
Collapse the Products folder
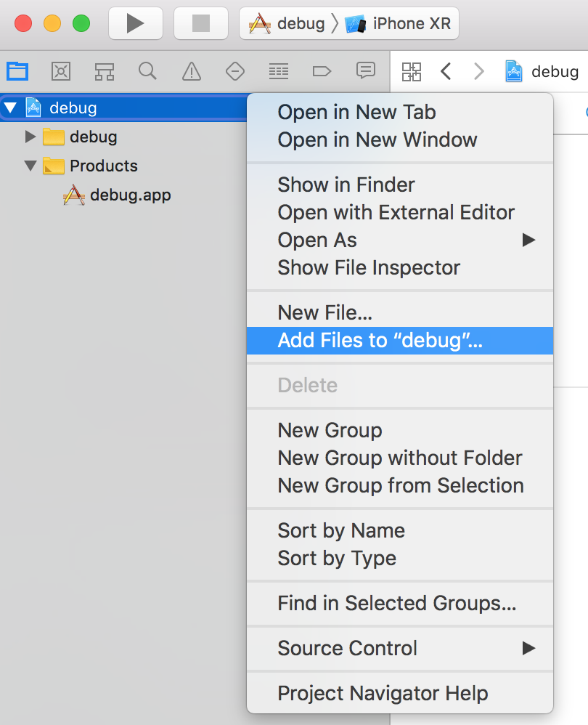(30, 166)
